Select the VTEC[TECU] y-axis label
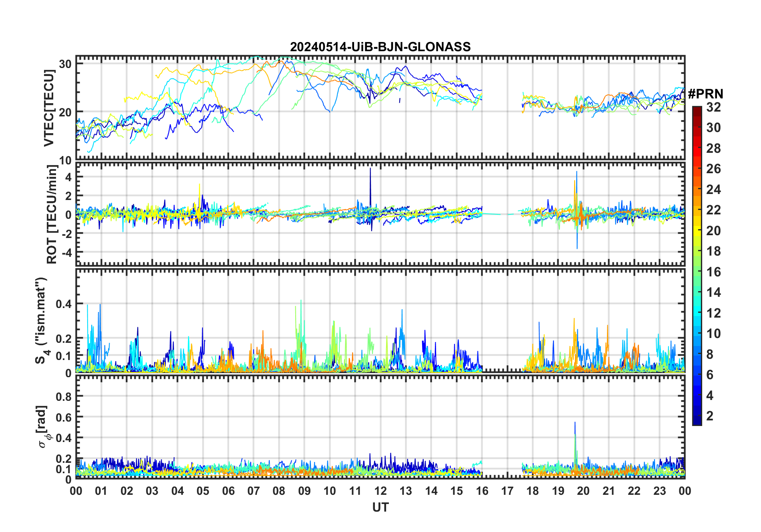The image size is (761, 532). 49,108
